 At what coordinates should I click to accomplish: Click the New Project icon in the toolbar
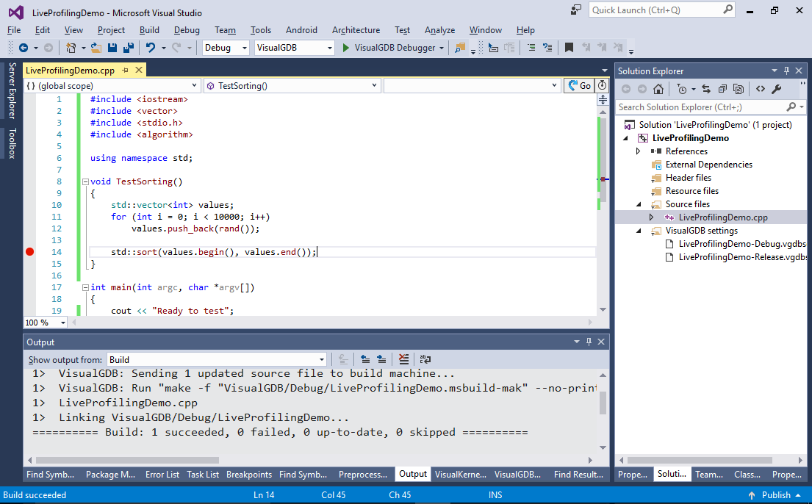coord(71,48)
